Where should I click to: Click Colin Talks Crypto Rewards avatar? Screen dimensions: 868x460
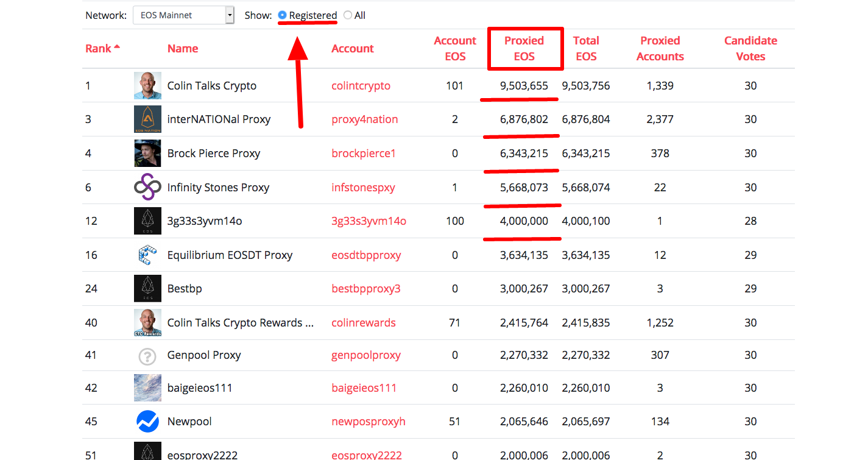pos(147,323)
